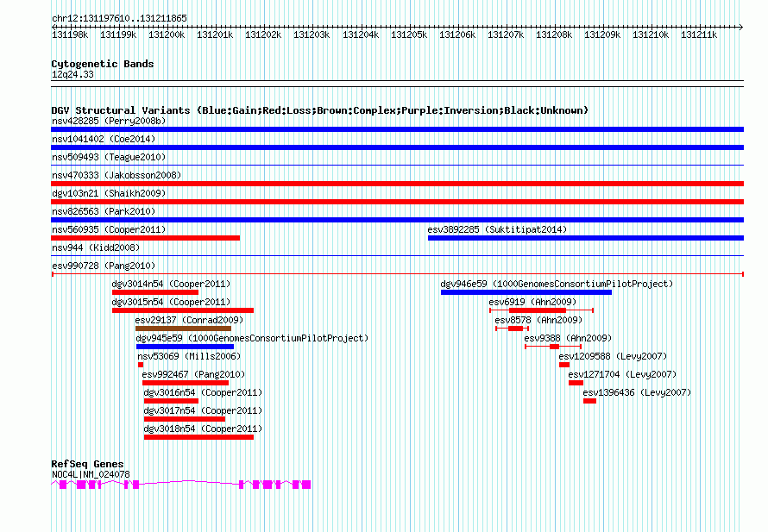Image resolution: width=768 pixels, height=532 pixels.
Task: Open the esv29137 (Conrad2009) label
Action: pos(189,320)
